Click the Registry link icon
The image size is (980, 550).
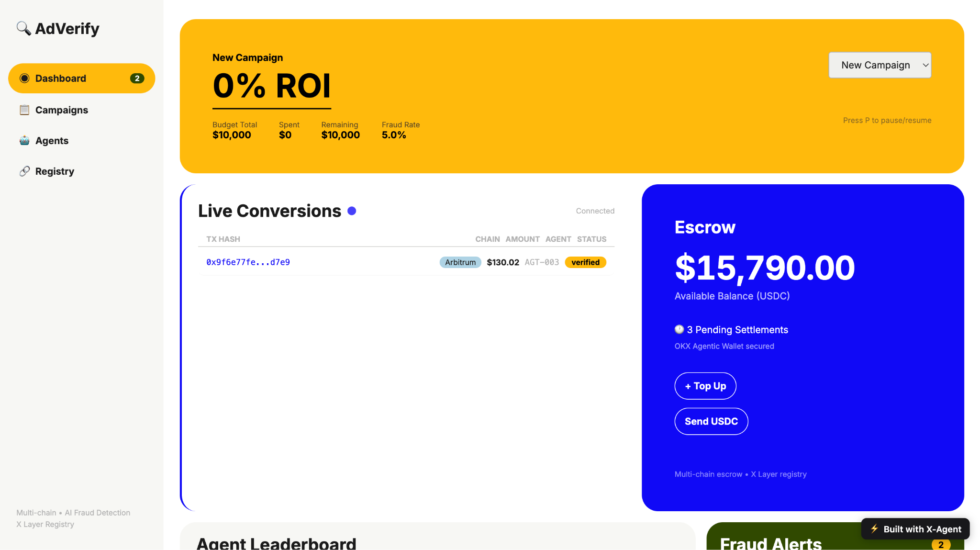(24, 171)
